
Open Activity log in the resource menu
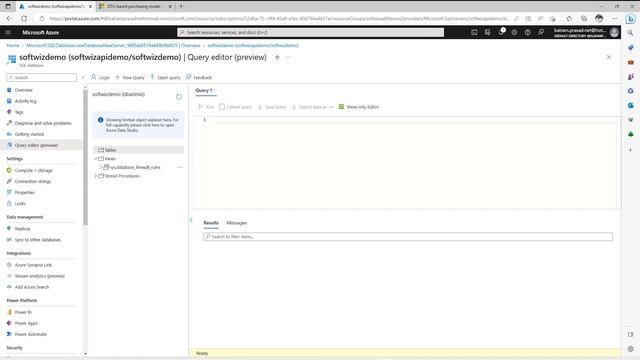(x=25, y=101)
